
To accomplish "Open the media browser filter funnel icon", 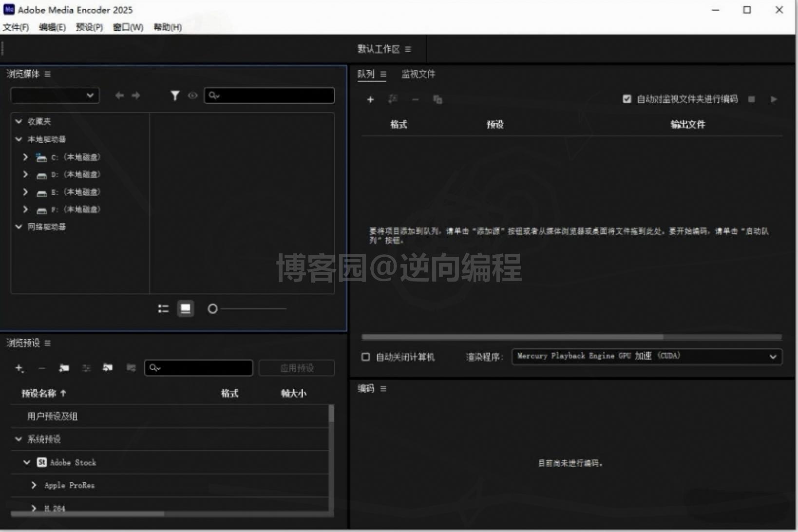I will (175, 95).
